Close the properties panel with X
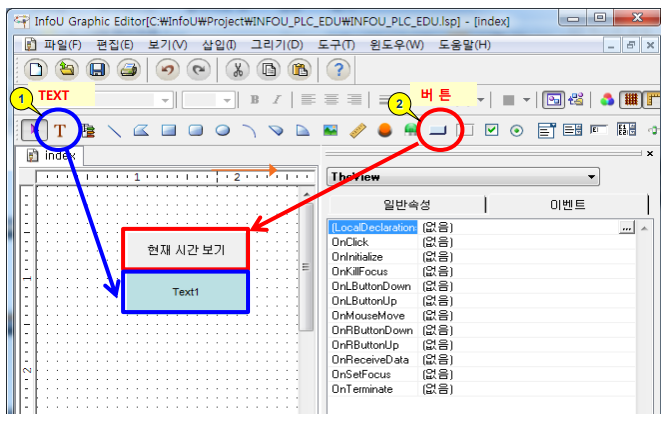Viewport: 666px width, 424px height. coord(650,154)
